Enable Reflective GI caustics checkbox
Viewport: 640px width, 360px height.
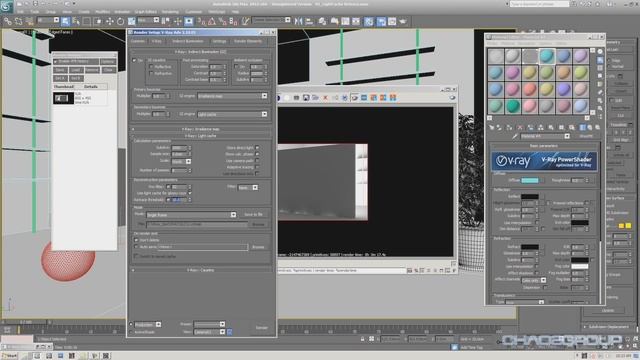tap(151, 67)
